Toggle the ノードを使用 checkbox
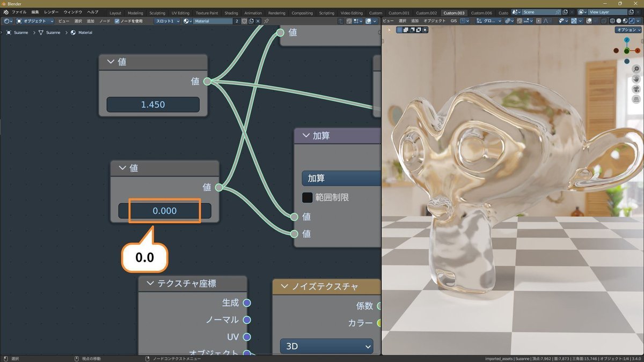The width and height of the screenshot is (644, 362). (x=117, y=21)
